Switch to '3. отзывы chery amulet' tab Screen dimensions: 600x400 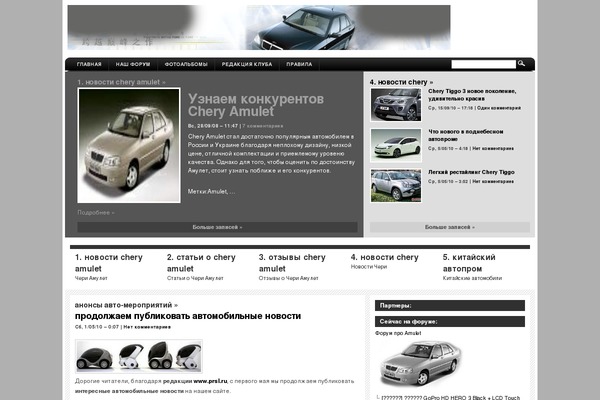tap(292, 263)
